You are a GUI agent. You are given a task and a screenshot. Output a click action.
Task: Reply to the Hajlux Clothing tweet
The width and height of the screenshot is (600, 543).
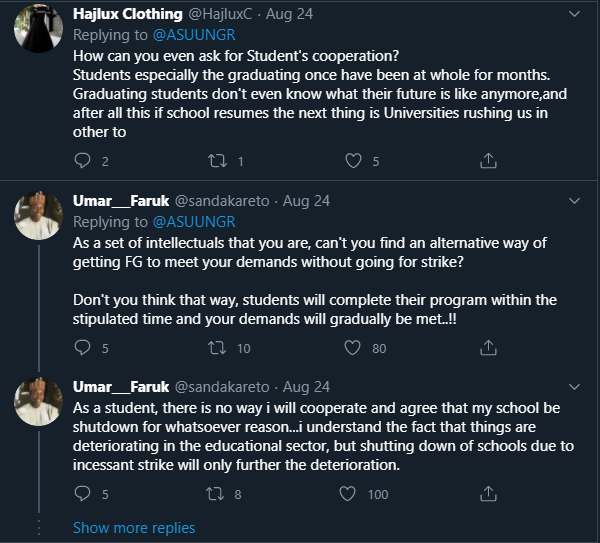coord(84,160)
